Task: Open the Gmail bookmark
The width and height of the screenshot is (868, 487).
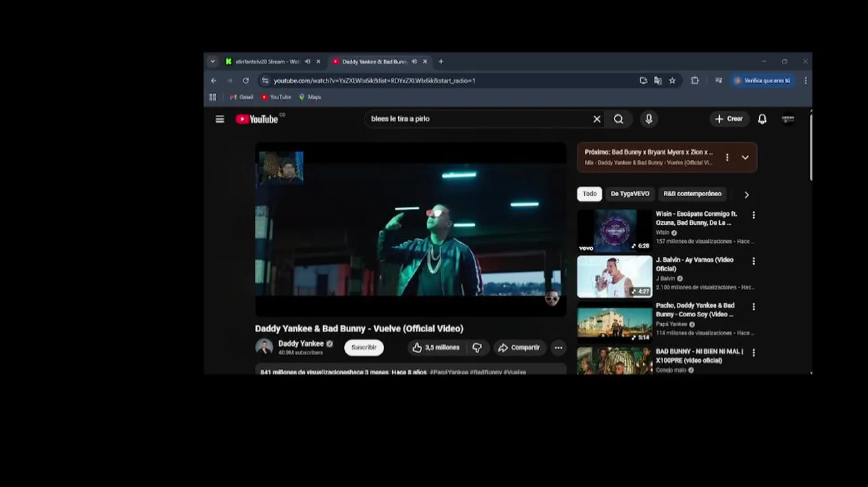Action: pos(242,97)
